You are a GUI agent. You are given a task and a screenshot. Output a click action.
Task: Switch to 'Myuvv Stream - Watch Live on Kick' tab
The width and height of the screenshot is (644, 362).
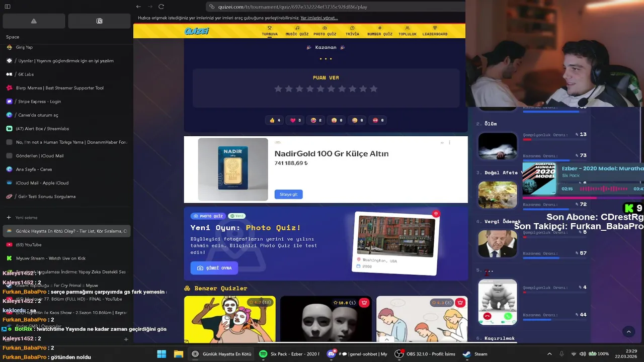tap(66, 258)
